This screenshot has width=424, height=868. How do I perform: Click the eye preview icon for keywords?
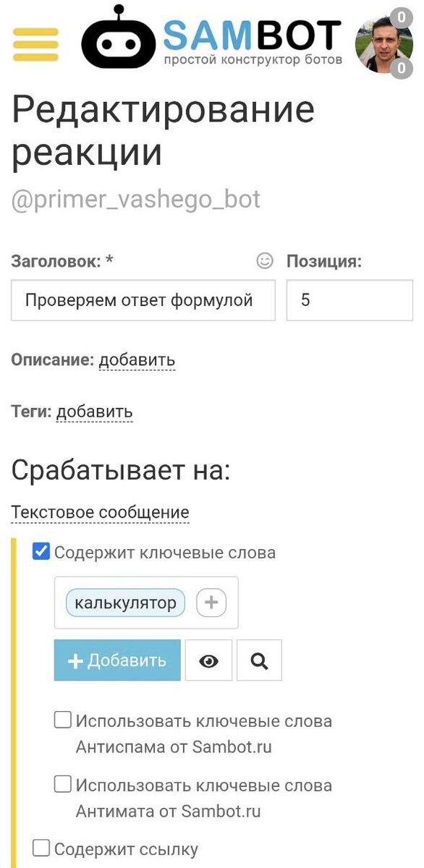pos(208,660)
